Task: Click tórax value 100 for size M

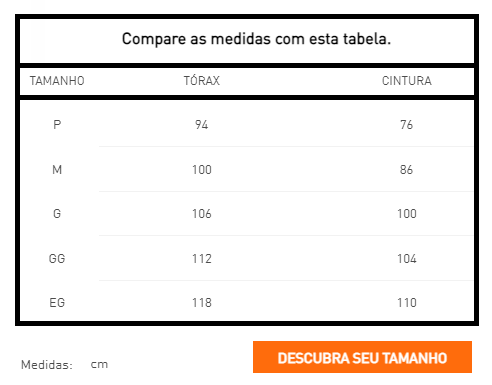Action: [202, 170]
